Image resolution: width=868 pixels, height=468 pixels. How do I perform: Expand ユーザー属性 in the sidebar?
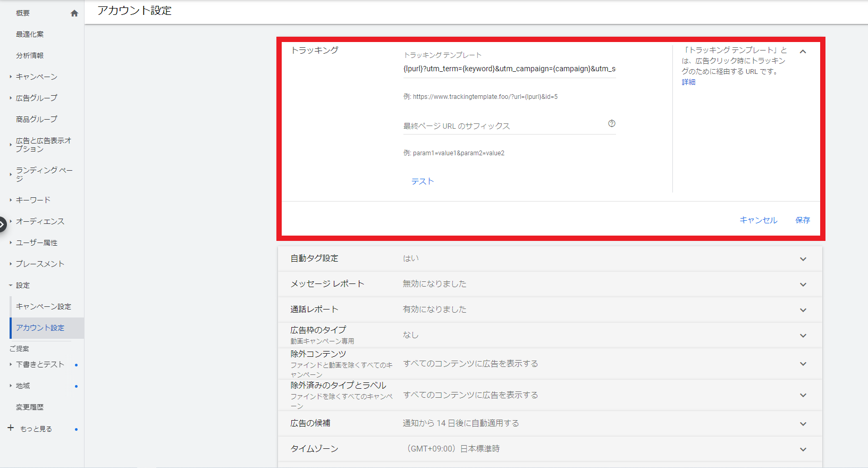(37, 243)
